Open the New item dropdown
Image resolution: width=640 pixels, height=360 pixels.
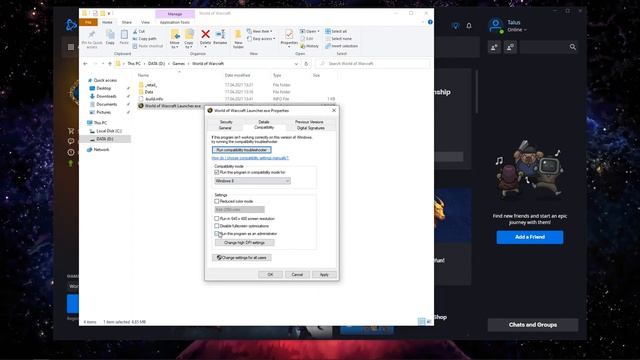pos(259,31)
